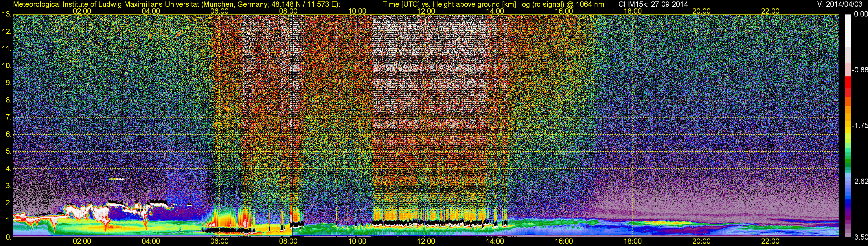
Task: Click the 'Time [UTC] vs. Height above ground' caption
Action: [493, 4]
